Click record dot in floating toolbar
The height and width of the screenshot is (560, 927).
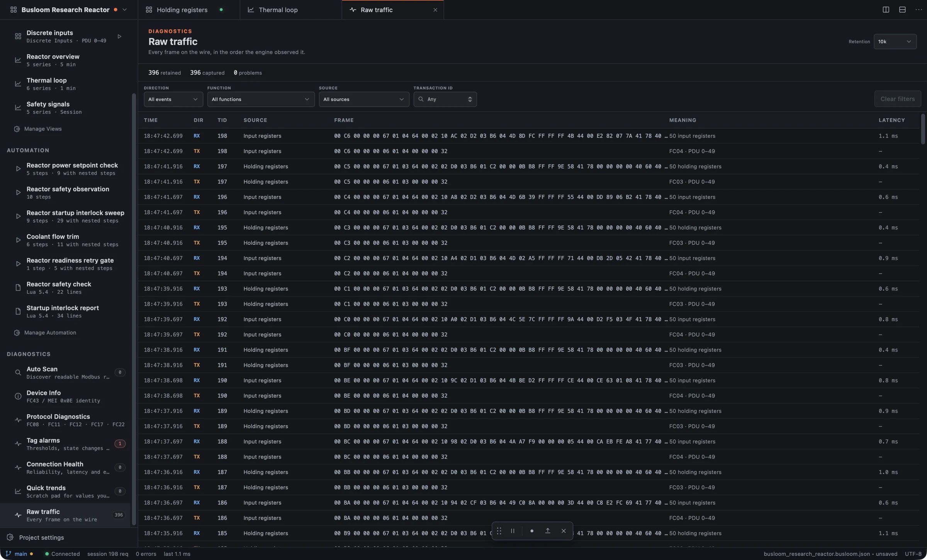pos(531,531)
